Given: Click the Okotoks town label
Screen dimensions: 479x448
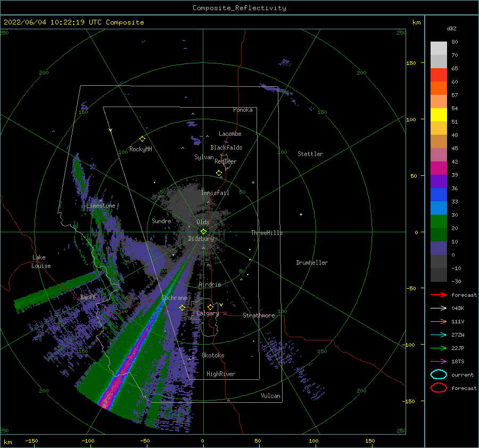Looking at the screenshot, I should (x=213, y=355).
